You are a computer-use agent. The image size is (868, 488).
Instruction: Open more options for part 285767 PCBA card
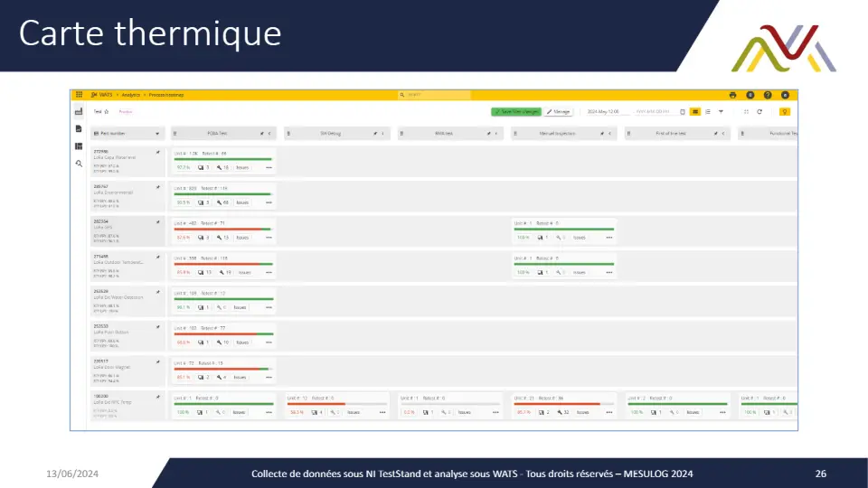point(269,202)
